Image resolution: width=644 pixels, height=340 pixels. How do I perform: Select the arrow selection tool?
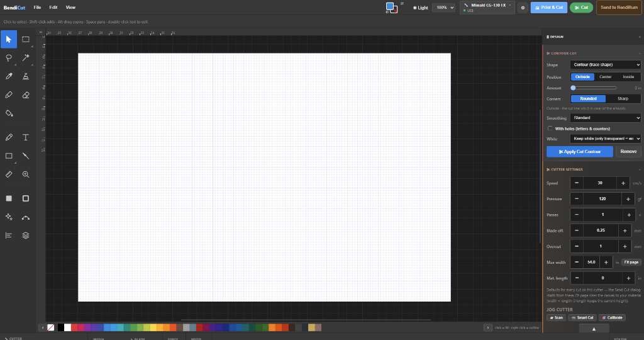coord(9,40)
